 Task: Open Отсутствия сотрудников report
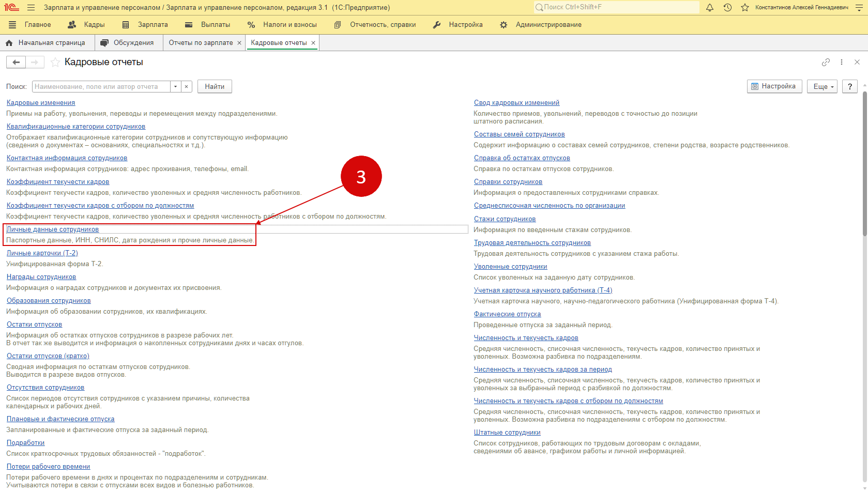[45, 388]
